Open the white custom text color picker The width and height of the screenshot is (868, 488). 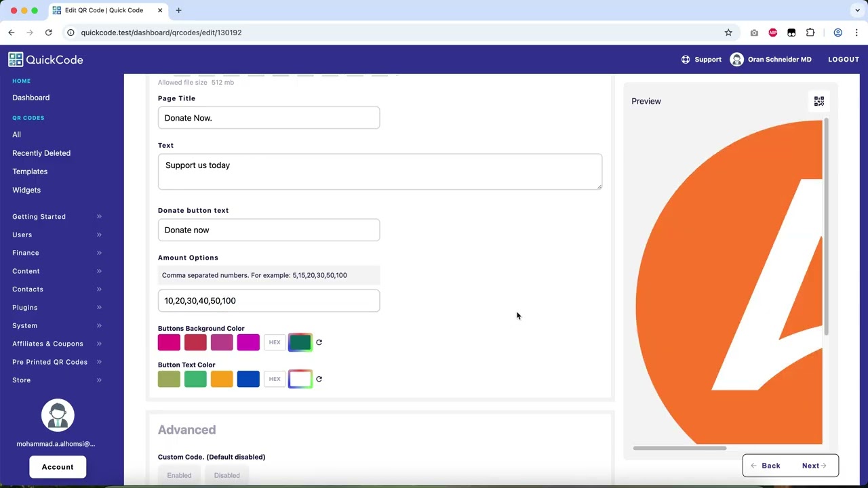pyautogui.click(x=300, y=379)
